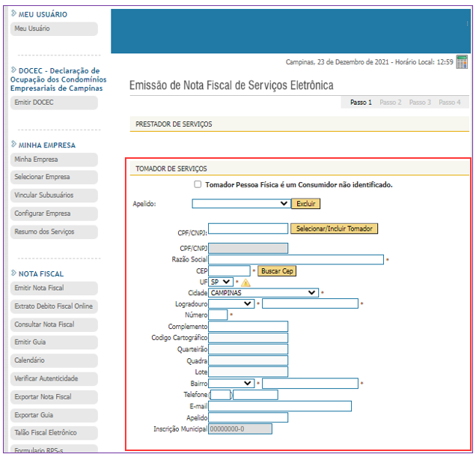
Task: Open Emitir Guia sidebar item
Action: click(54, 342)
